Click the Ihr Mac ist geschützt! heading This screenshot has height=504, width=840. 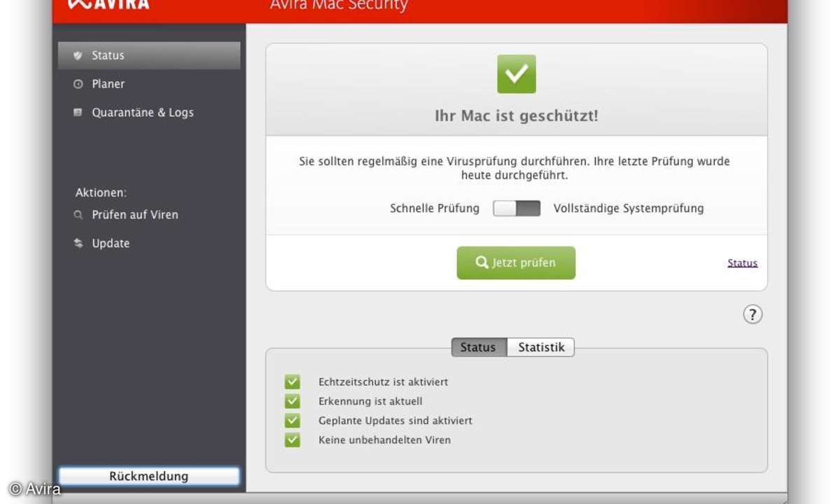pos(517,116)
